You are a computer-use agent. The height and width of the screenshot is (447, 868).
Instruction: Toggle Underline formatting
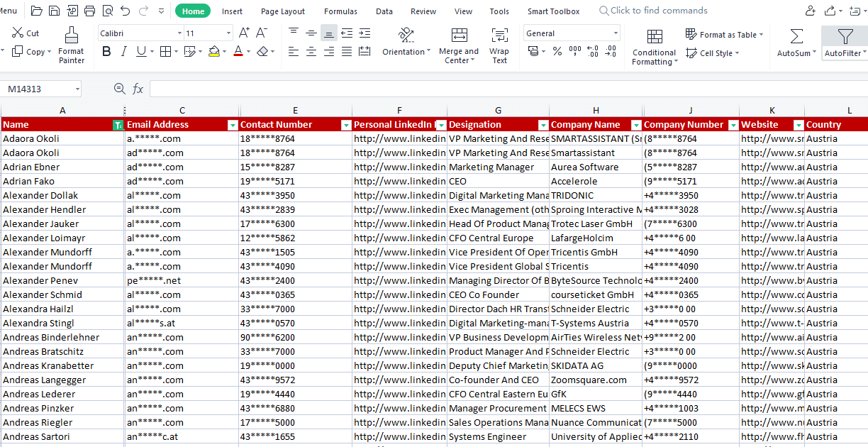tap(141, 52)
